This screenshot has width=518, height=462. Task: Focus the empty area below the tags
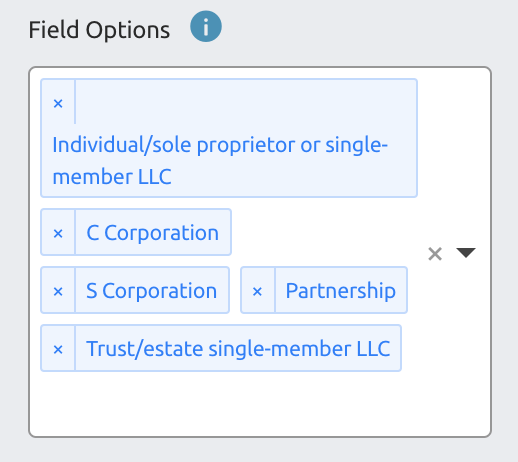click(x=260, y=403)
